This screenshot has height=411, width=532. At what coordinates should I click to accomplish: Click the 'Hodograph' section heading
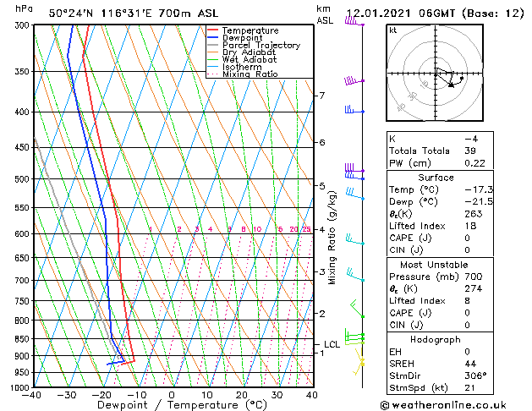(436, 339)
